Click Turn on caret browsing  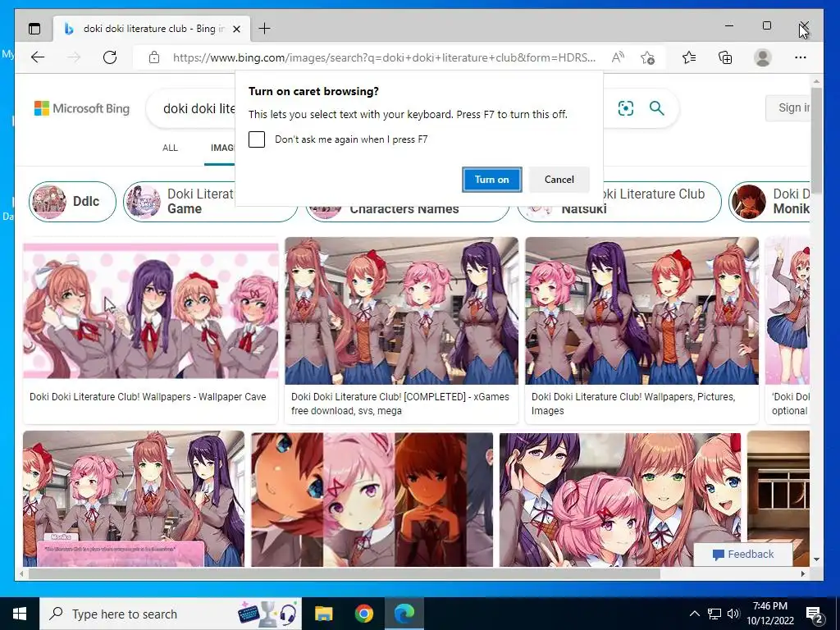(x=492, y=180)
